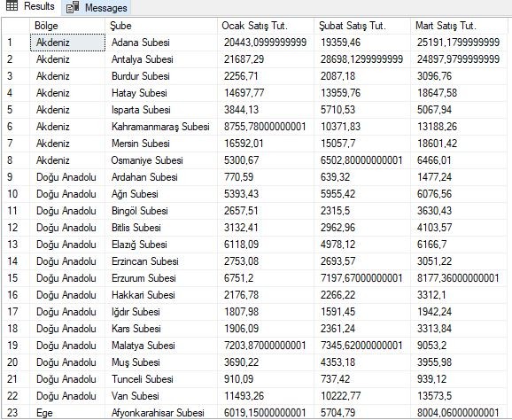Switch to the Messages tab
512x420 pixels.
point(97,7)
